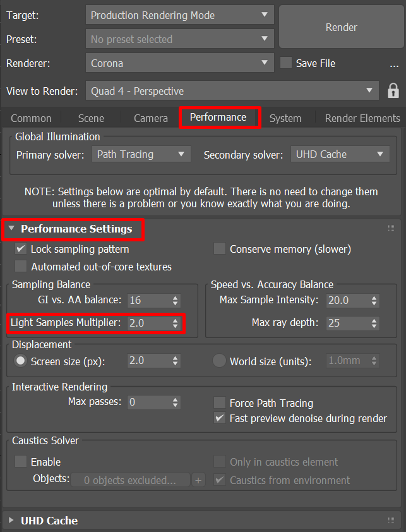The image size is (406, 532).
Task: Open the Renderer dropdown showing Corona
Action: pos(180,63)
